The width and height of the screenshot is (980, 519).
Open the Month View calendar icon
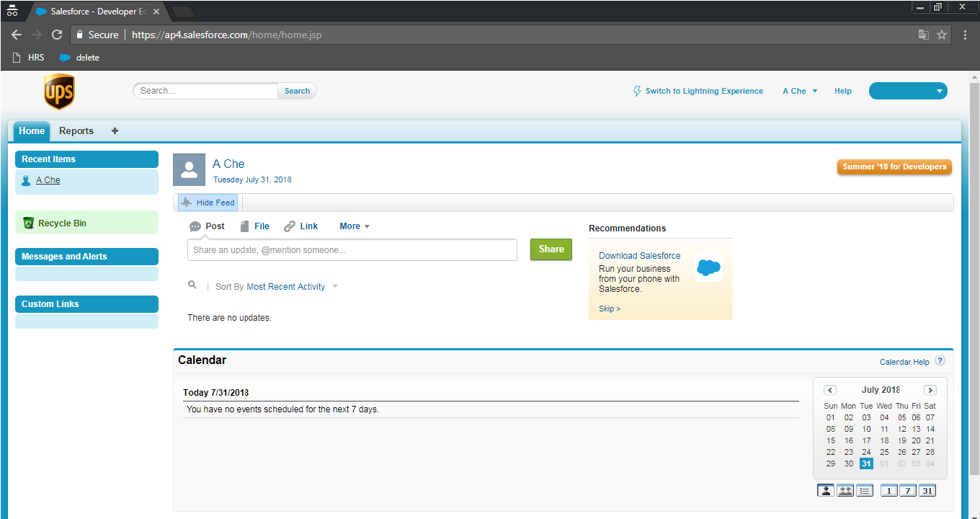(927, 491)
